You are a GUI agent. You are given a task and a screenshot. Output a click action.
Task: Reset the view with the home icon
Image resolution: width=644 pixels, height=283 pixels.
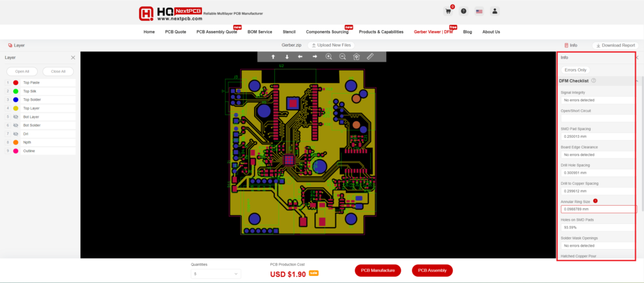(357, 57)
